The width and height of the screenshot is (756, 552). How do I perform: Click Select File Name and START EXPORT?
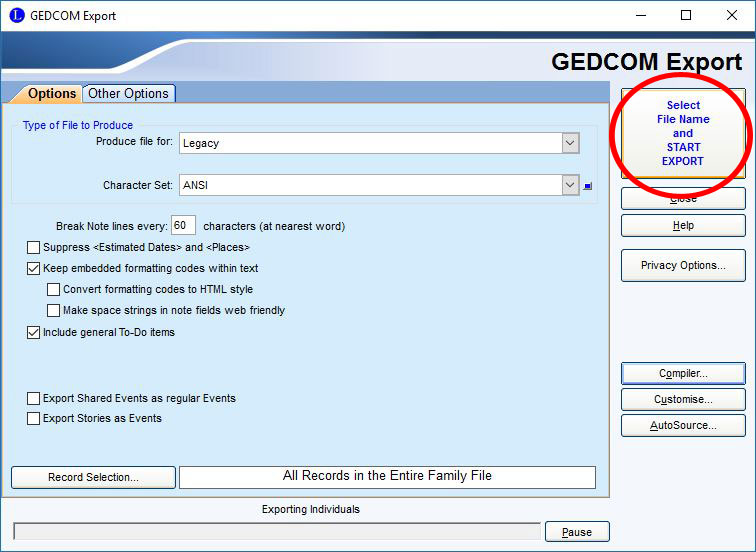[x=683, y=133]
